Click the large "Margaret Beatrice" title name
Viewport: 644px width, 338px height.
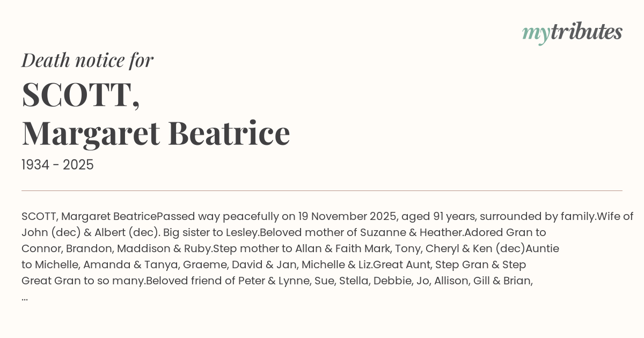pos(156,133)
